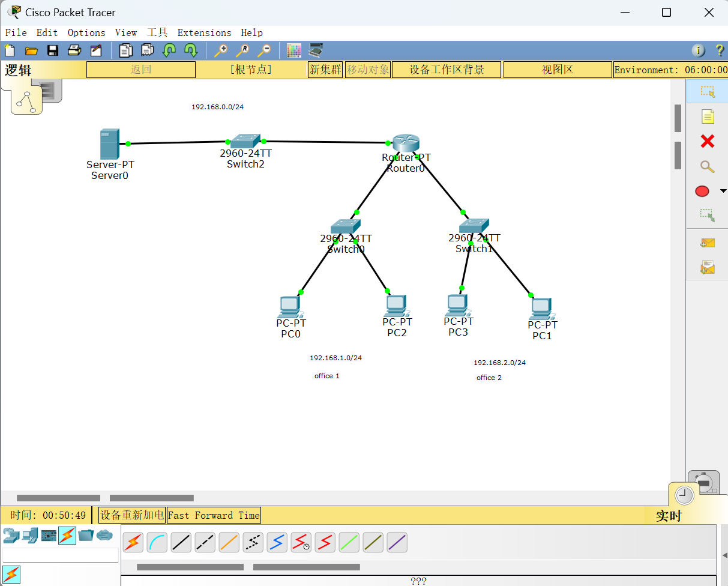Open the drawing palette icon
728x586 pixels.
pos(294,50)
